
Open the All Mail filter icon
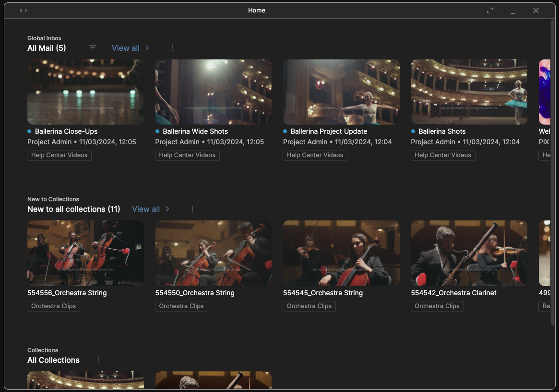point(92,48)
